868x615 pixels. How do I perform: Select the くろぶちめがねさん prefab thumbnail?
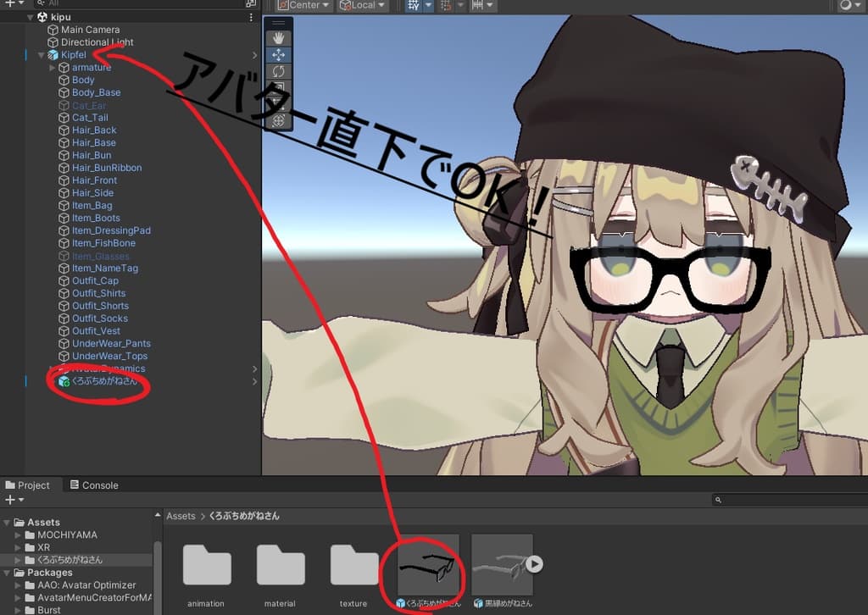tap(427, 564)
